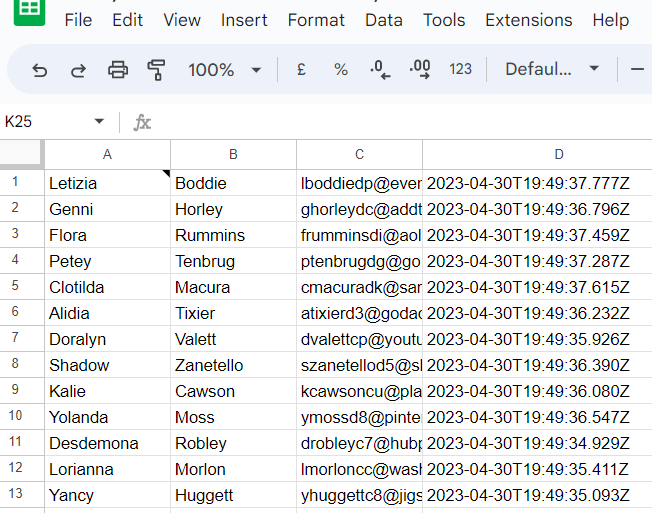Open the Edit menu
The width and height of the screenshot is (652, 513).
pyautogui.click(x=128, y=20)
